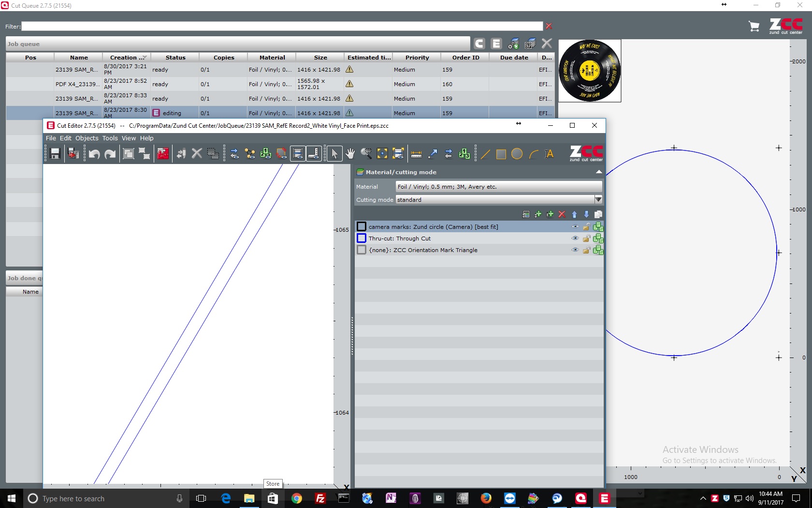812x508 pixels.
Task: Unlock the camera marks layer
Action: (586, 226)
